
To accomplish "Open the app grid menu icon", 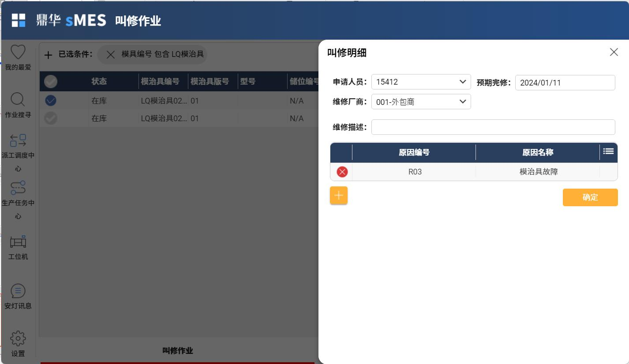I will [19, 20].
